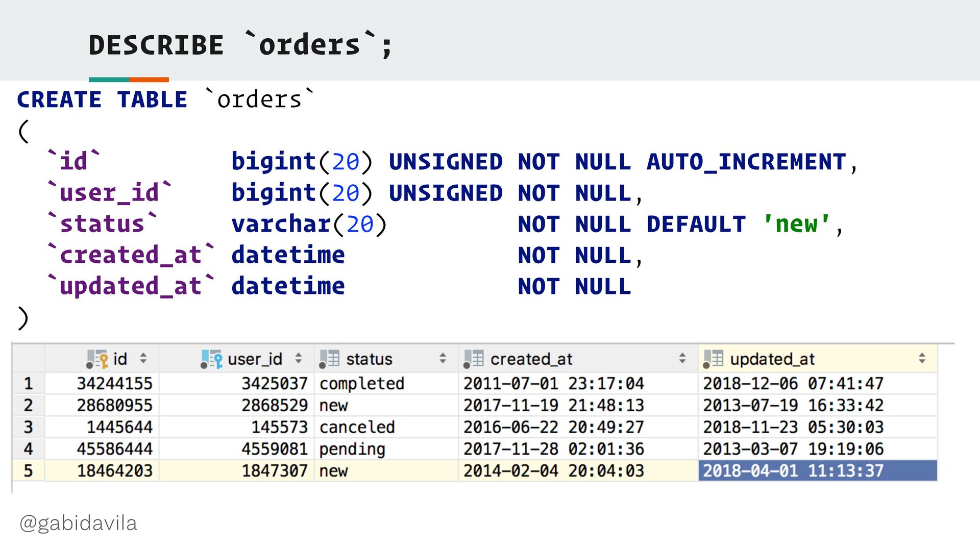980x551 pixels.
Task: Click created_at 2014-02-04 20:04:03
Action: click(578, 471)
